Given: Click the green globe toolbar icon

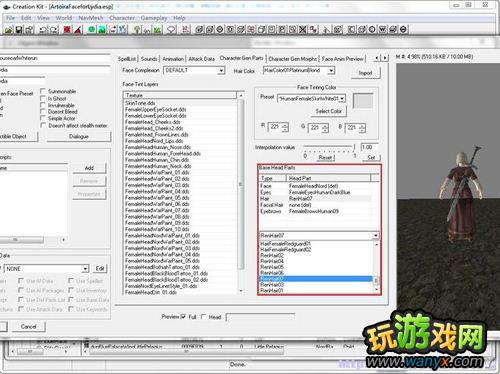Looking at the screenshot, I should (92, 30).
